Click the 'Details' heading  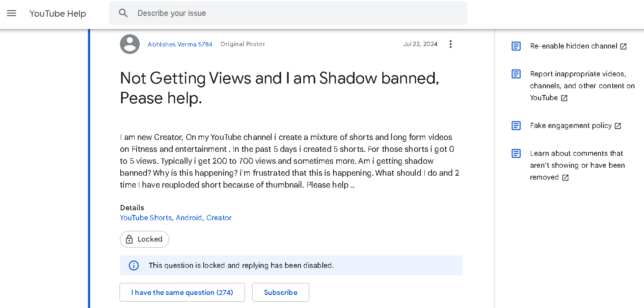(132, 208)
